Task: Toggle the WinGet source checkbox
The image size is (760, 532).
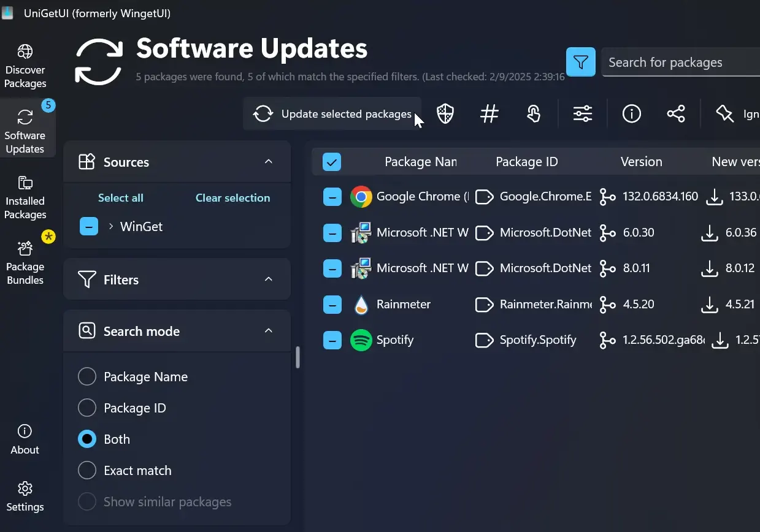Action: [x=89, y=227]
